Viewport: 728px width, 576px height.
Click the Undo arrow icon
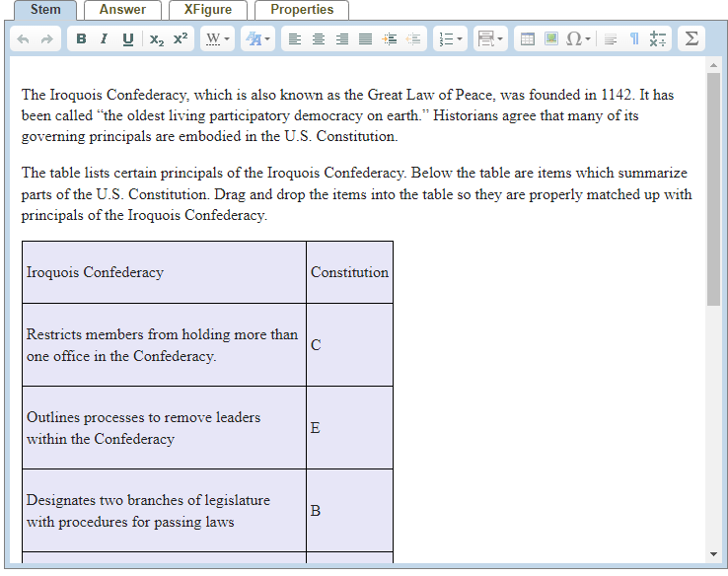[23, 39]
